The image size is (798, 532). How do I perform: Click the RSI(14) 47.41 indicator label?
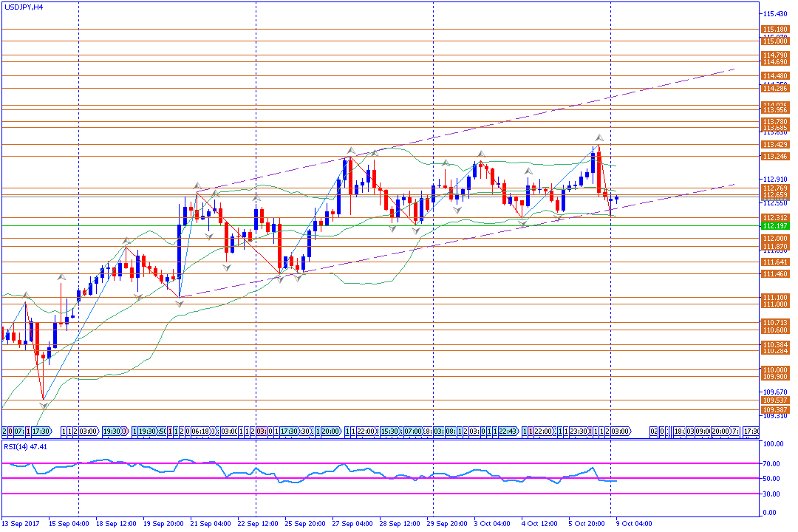(25, 446)
